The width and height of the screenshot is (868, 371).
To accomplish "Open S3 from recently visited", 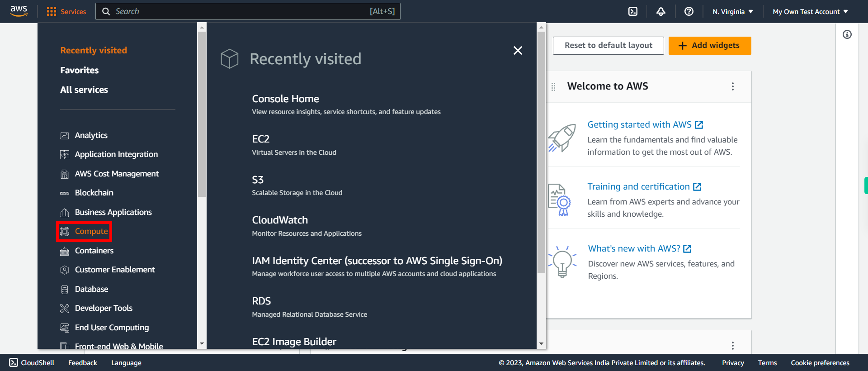I will 258,180.
